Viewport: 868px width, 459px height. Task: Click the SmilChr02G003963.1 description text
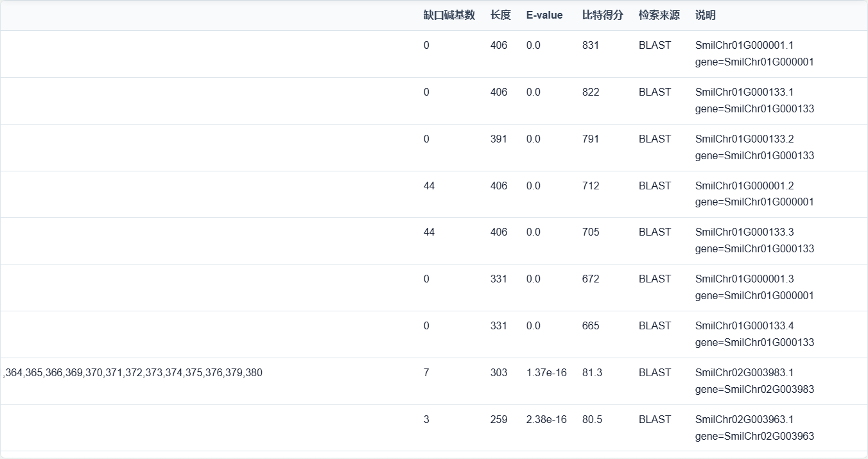coord(755,428)
